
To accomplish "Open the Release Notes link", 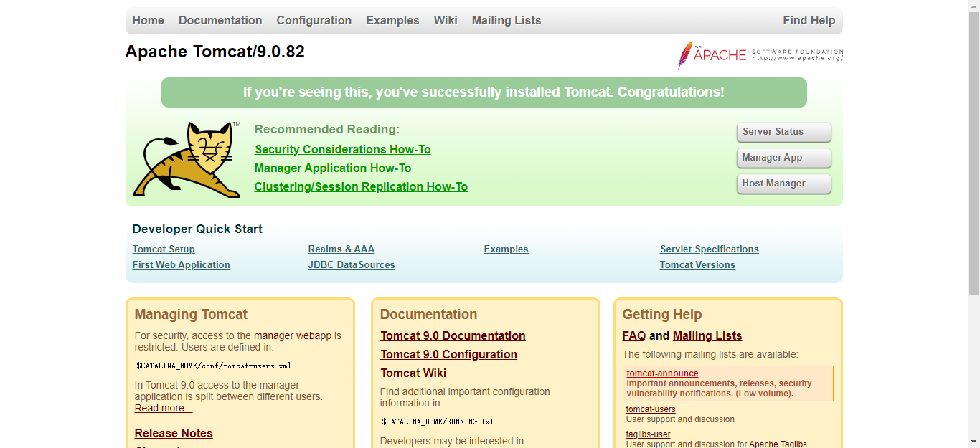I will 174,433.
